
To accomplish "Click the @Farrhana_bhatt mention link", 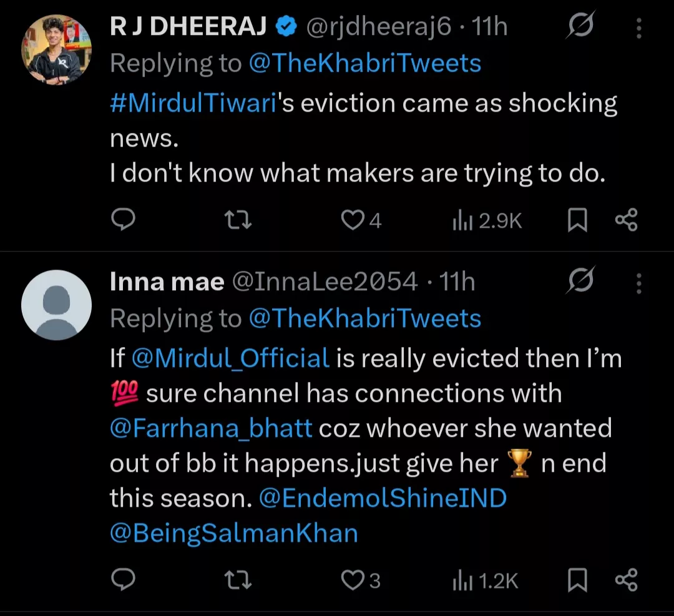I will coord(210,428).
